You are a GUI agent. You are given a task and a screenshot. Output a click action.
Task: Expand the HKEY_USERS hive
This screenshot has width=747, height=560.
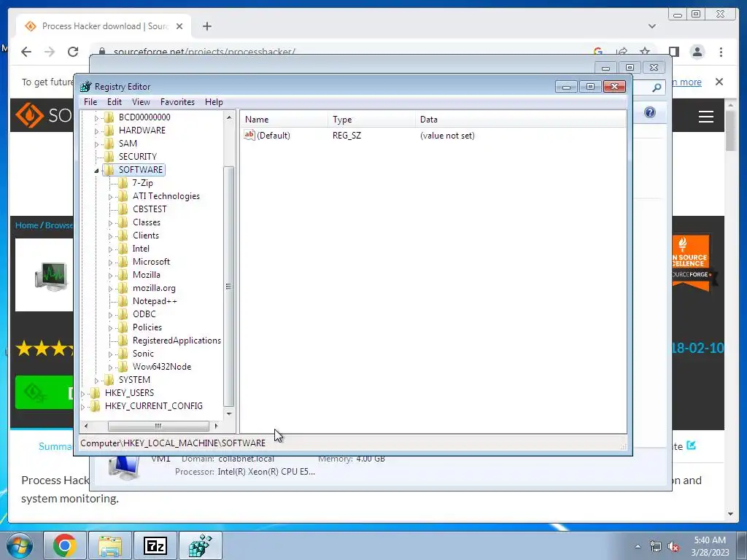83,394
